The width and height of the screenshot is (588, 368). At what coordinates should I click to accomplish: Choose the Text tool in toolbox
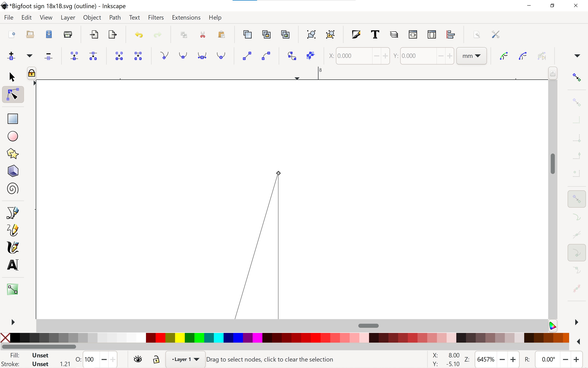(13, 265)
